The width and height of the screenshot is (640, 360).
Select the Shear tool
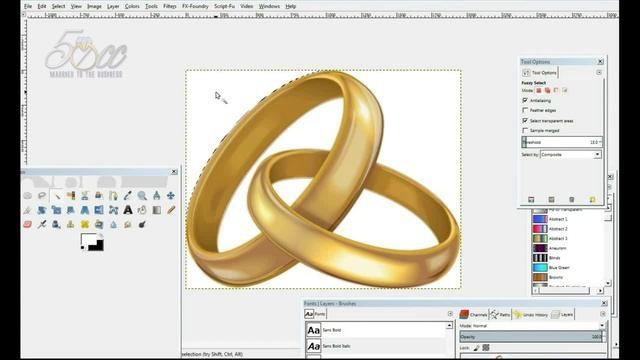click(x=71, y=210)
